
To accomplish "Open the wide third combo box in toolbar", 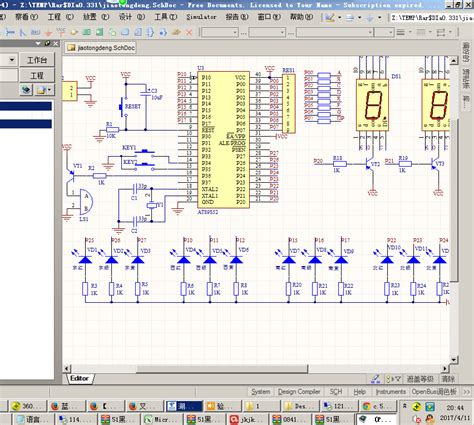I will (x=335, y=32).
